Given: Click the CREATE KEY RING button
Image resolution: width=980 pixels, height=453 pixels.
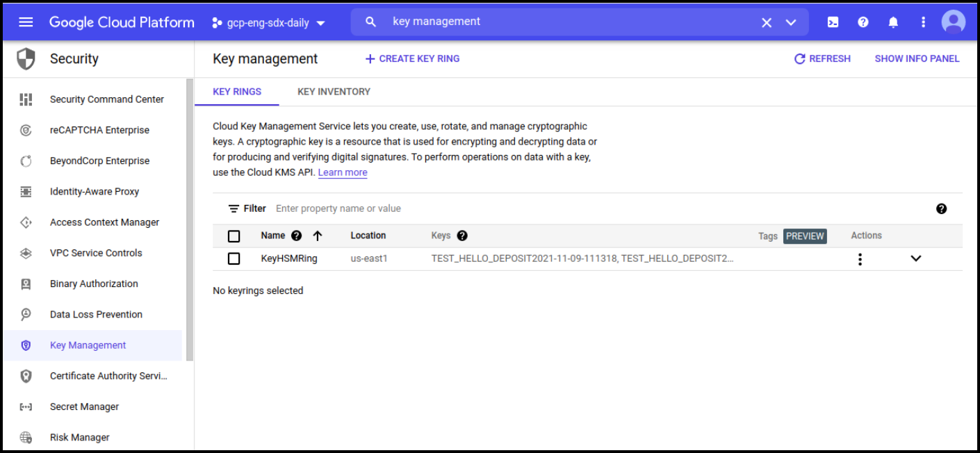Looking at the screenshot, I should click(412, 58).
